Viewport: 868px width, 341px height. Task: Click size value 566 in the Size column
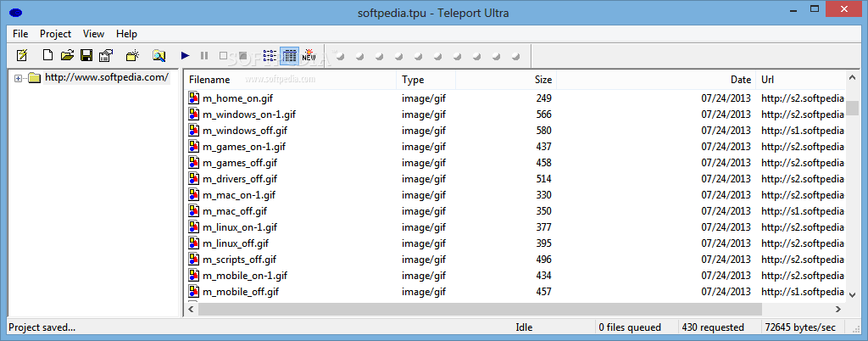543,115
